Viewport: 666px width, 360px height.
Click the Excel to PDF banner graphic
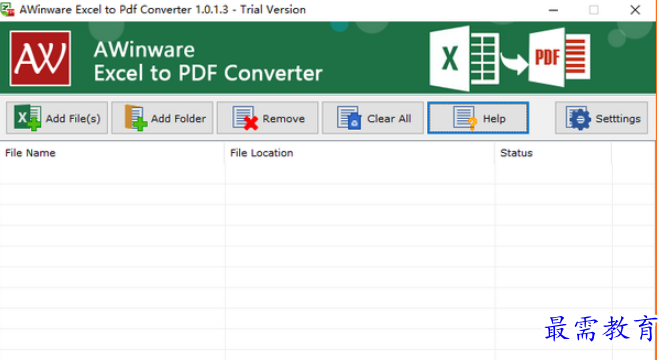(510, 58)
